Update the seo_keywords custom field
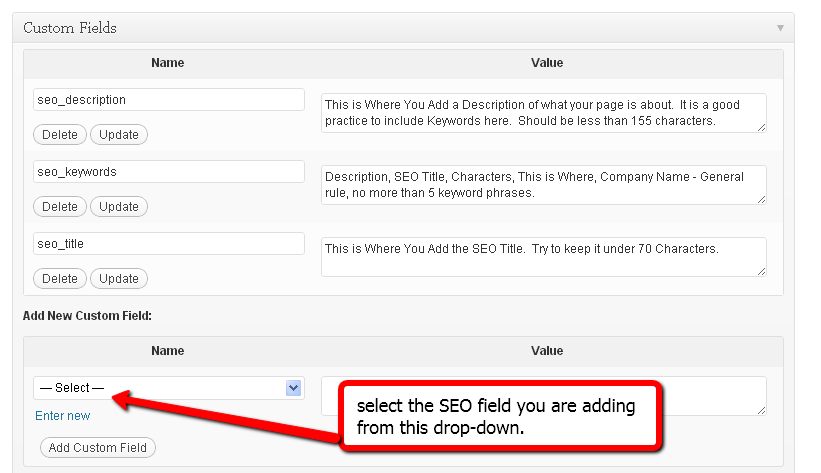821x473 pixels. click(119, 207)
